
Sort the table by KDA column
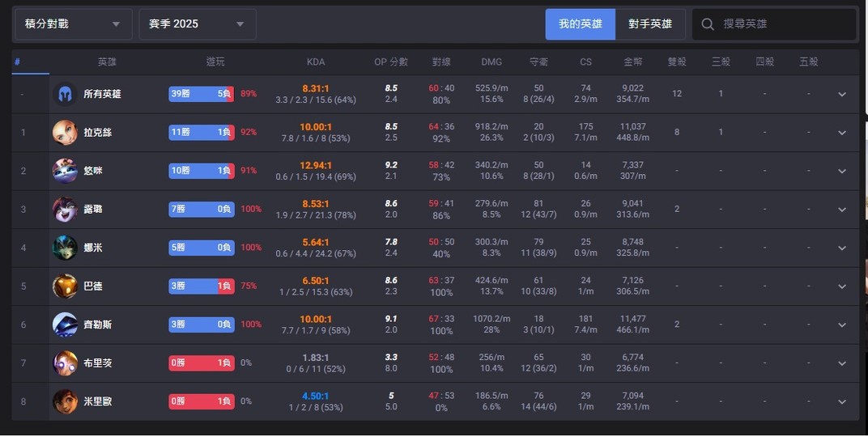(316, 62)
